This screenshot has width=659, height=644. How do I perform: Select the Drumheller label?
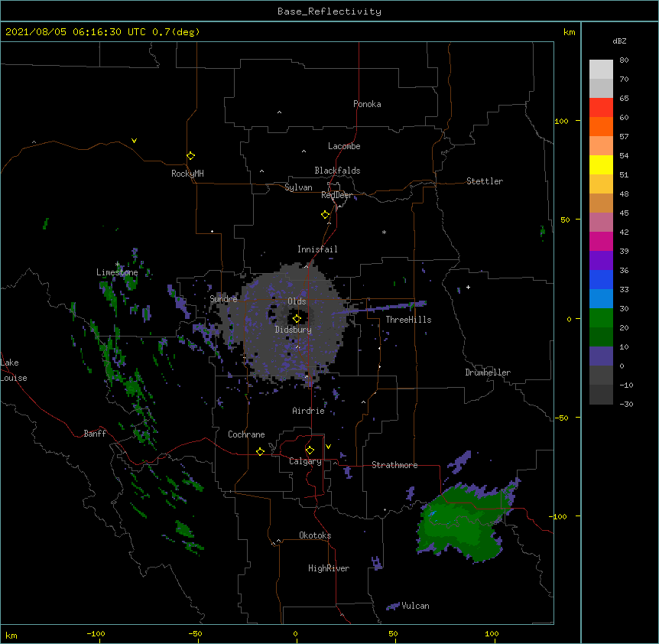coord(488,372)
